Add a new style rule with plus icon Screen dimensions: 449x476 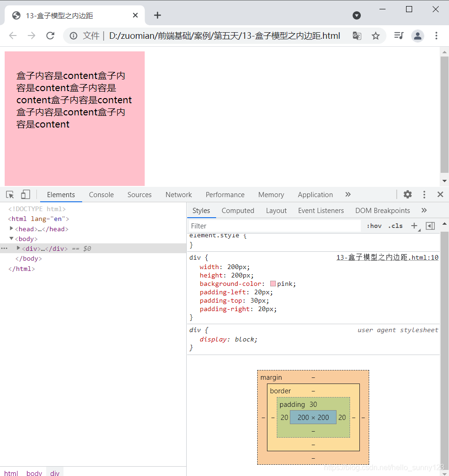[x=415, y=226]
